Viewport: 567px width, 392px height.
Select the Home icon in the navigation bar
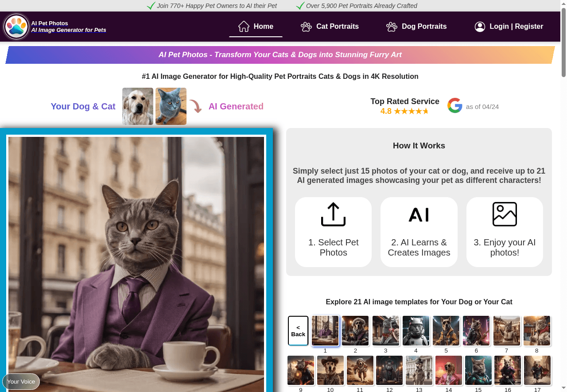[243, 26]
